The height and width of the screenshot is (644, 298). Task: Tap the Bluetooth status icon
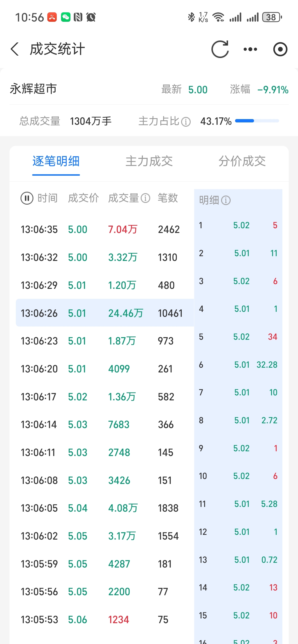pos(191,17)
